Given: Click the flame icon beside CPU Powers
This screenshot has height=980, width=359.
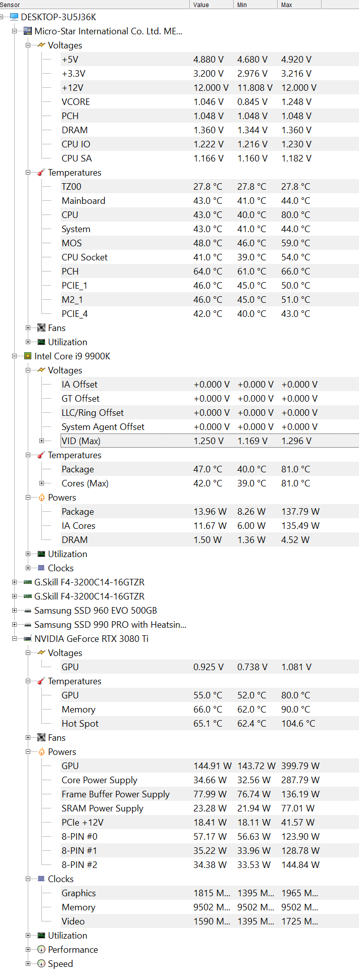Looking at the screenshot, I should [x=41, y=497].
